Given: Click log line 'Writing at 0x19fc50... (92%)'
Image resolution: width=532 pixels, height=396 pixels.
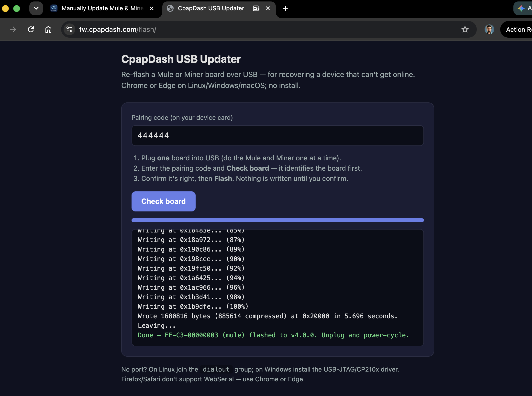Looking at the screenshot, I should pyautogui.click(x=191, y=268).
